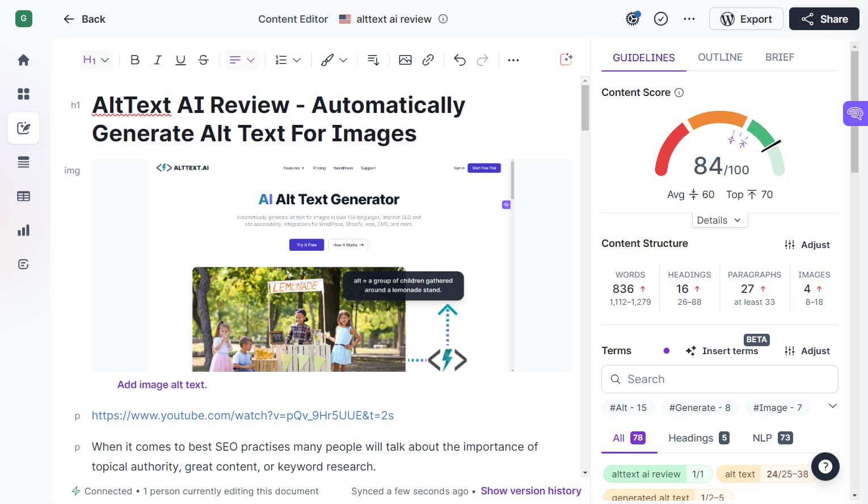
Task: Open the highlighter pen dropdown
Action: coord(334,60)
